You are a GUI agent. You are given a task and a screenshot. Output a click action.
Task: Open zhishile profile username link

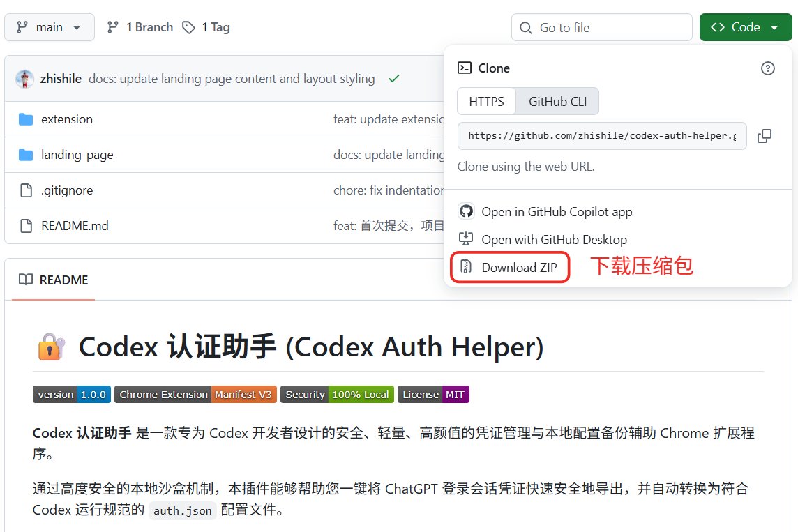pos(61,79)
